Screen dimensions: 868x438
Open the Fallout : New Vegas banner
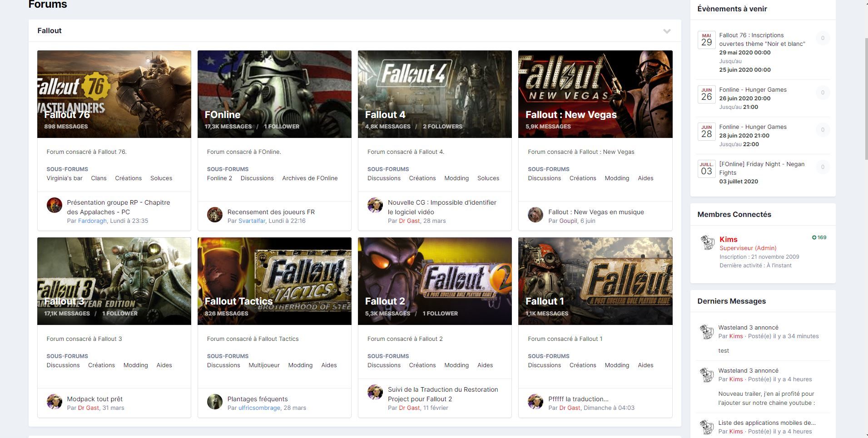point(595,94)
